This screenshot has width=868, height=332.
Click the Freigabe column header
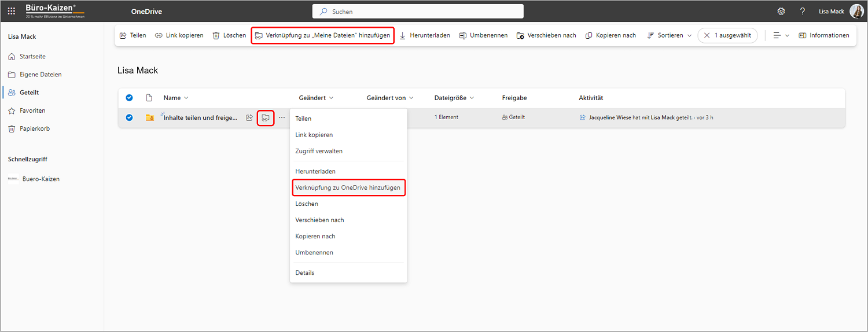point(514,98)
